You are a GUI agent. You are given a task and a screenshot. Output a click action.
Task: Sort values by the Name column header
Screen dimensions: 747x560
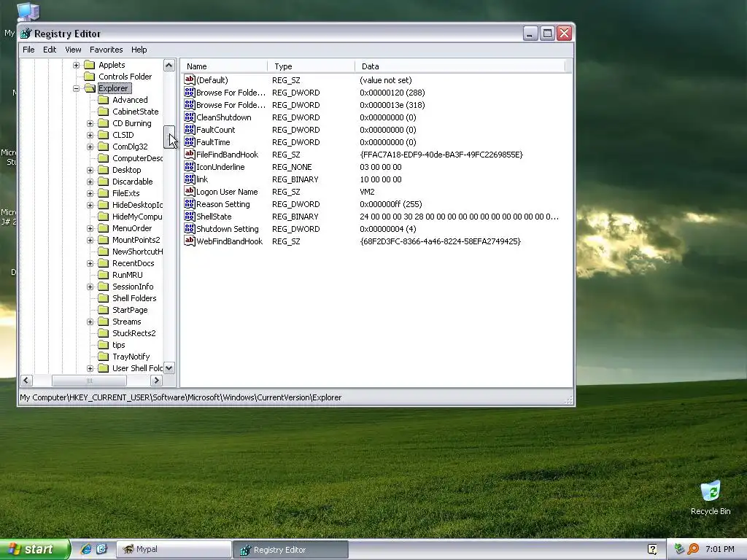pos(224,66)
